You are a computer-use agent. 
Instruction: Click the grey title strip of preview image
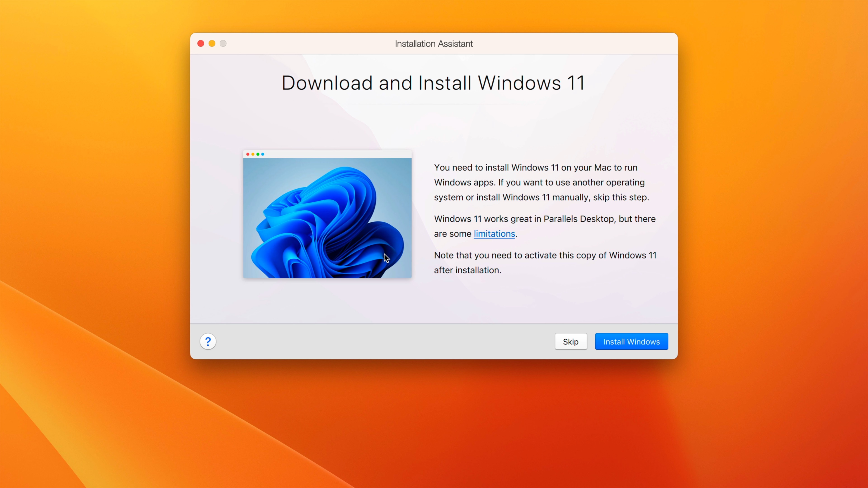337,154
